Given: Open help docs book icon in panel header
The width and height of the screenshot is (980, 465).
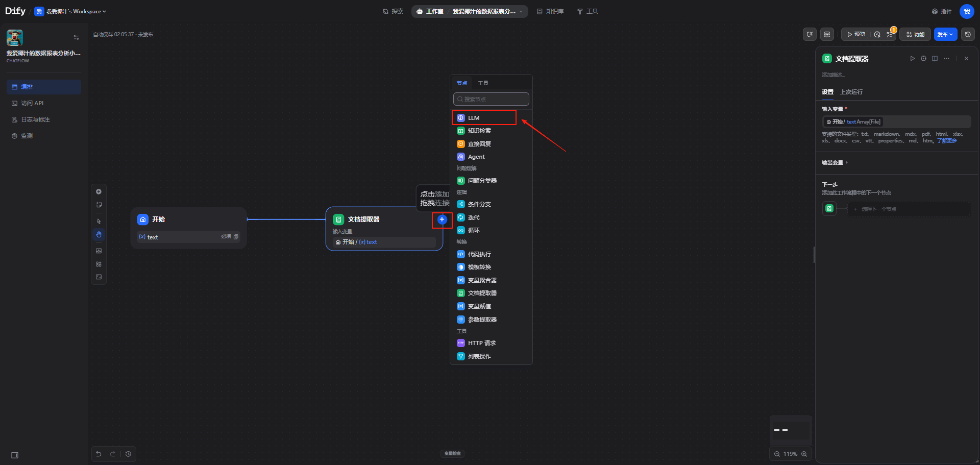Looking at the screenshot, I should (x=935, y=59).
